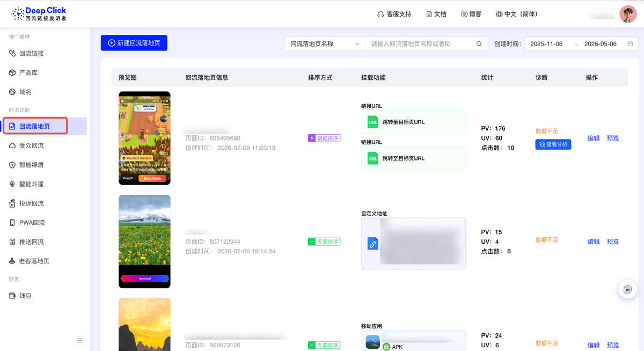Click the 挂载功能 column header
This screenshot has width=644, height=351.
(373, 77)
